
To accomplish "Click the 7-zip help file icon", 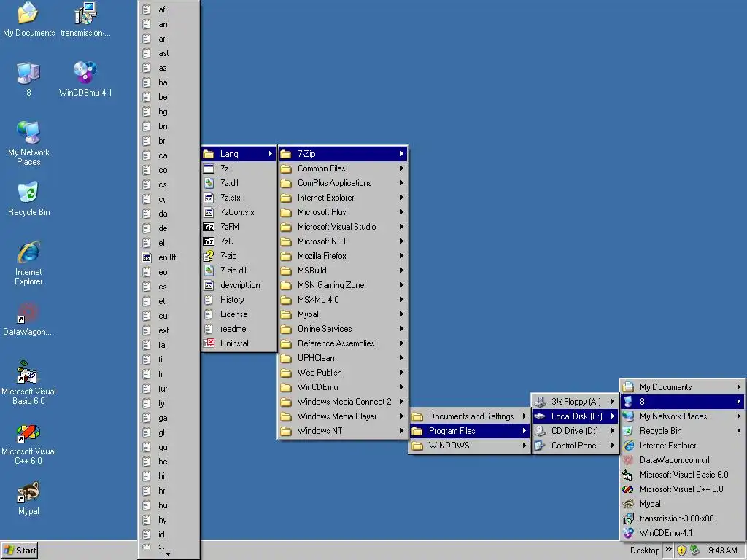I will [209, 256].
